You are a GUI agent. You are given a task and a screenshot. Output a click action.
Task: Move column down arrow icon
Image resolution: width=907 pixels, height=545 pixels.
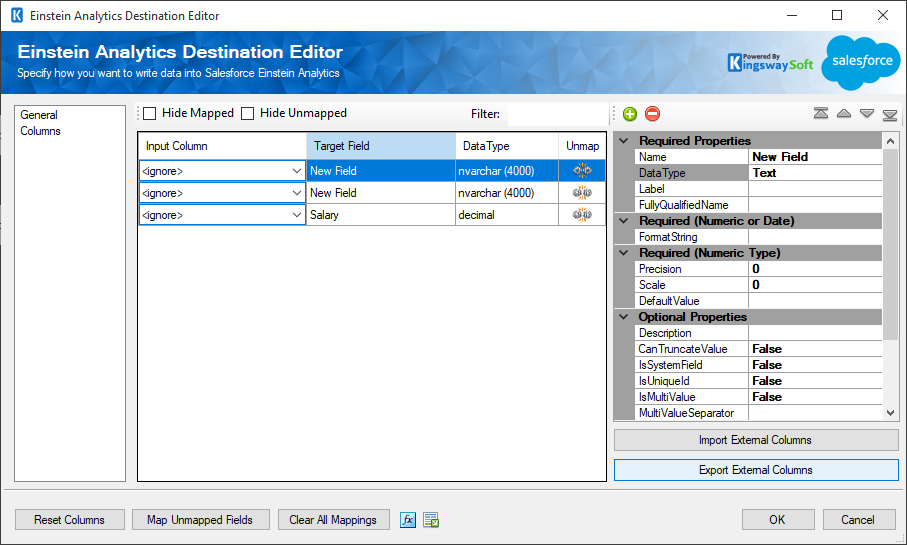867,113
